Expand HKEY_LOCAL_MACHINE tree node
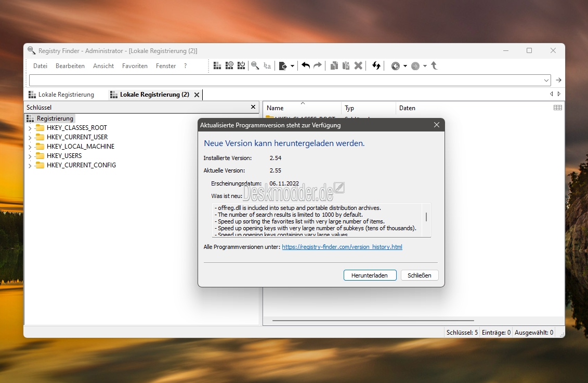The image size is (588, 383). click(x=30, y=147)
